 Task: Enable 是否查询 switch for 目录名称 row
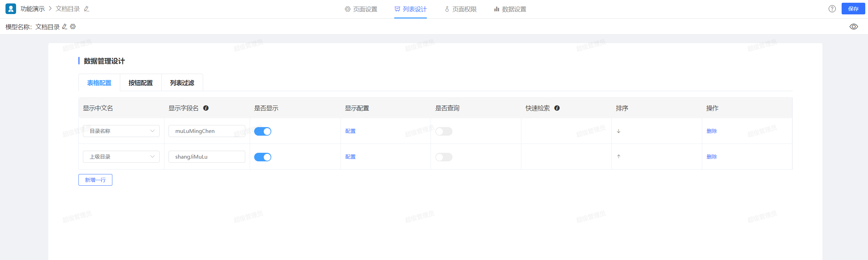[444, 132]
